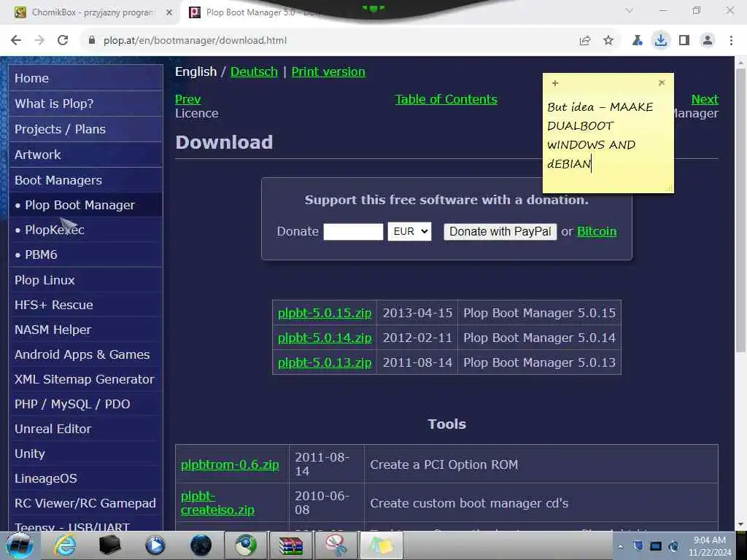
Task: Click the share page icon
Action: pyautogui.click(x=585, y=41)
